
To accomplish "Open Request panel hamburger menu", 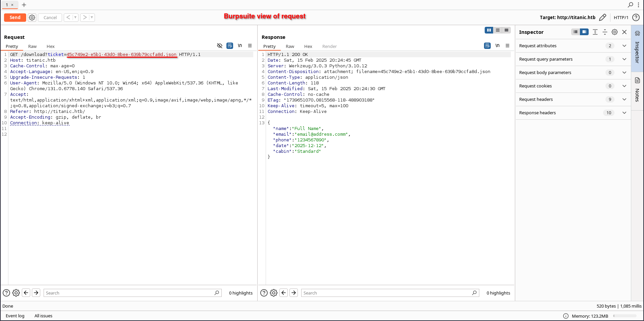I will [250, 46].
